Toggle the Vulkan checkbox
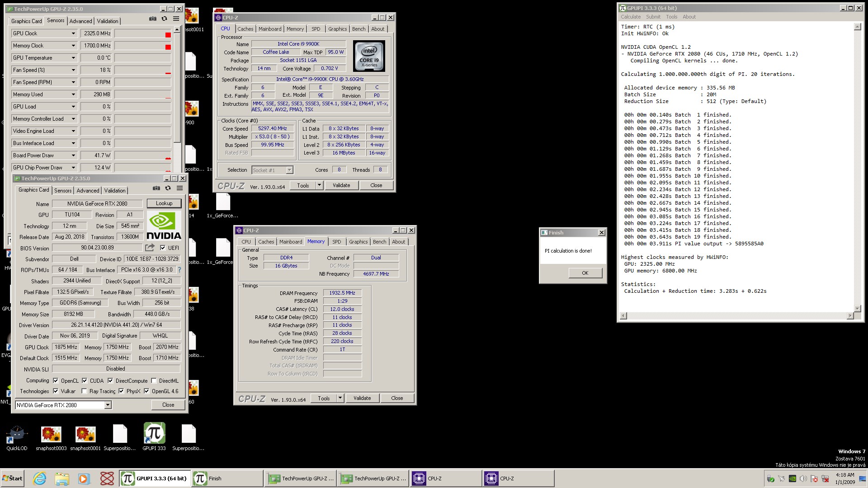This screenshot has width=868, height=488. click(56, 391)
